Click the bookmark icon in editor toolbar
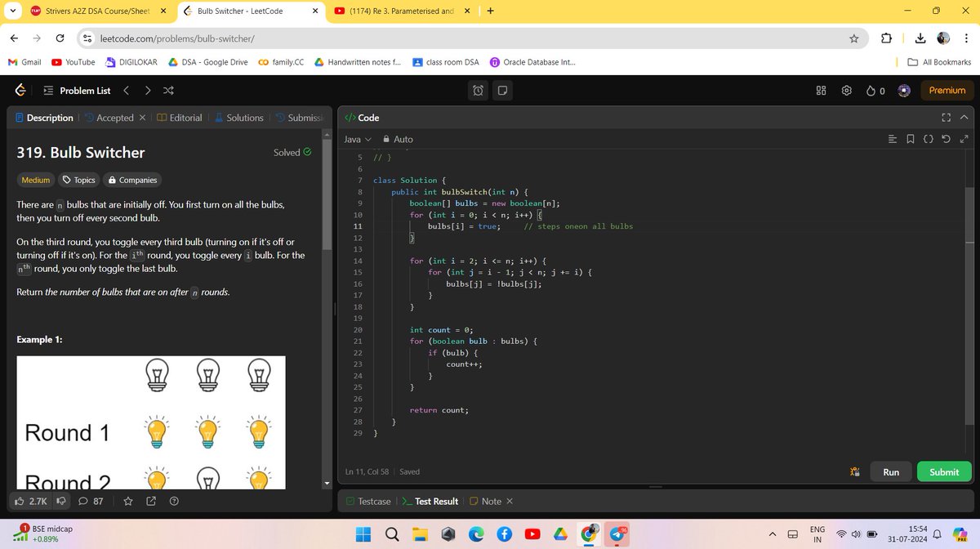The image size is (980, 549). [x=911, y=139]
